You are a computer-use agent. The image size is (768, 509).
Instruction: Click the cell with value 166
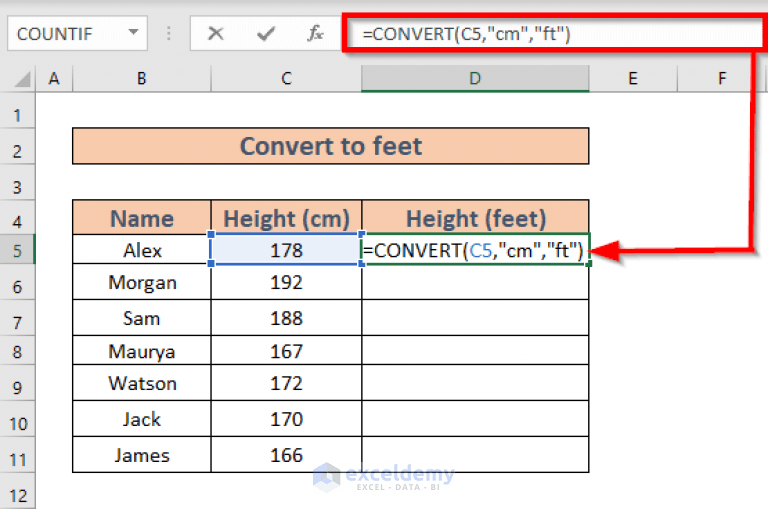(x=287, y=455)
